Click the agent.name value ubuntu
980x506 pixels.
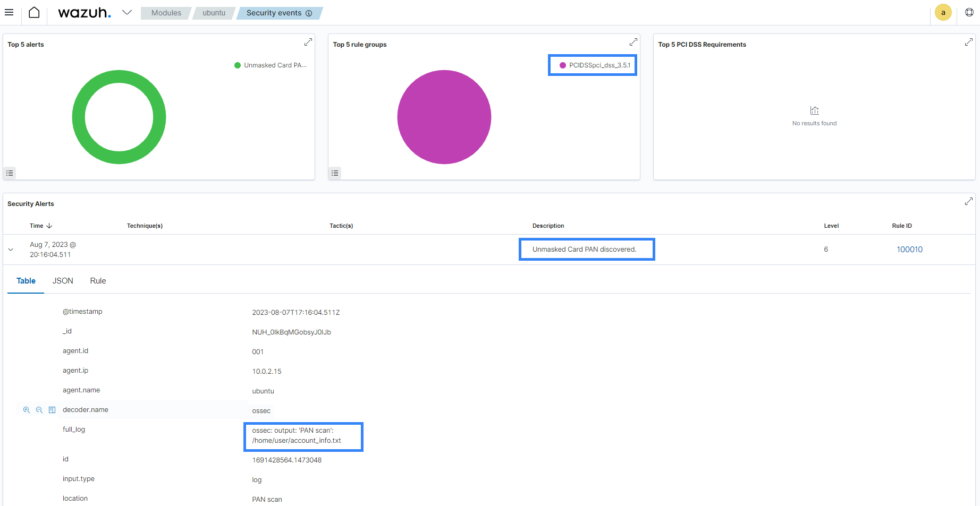click(263, 391)
